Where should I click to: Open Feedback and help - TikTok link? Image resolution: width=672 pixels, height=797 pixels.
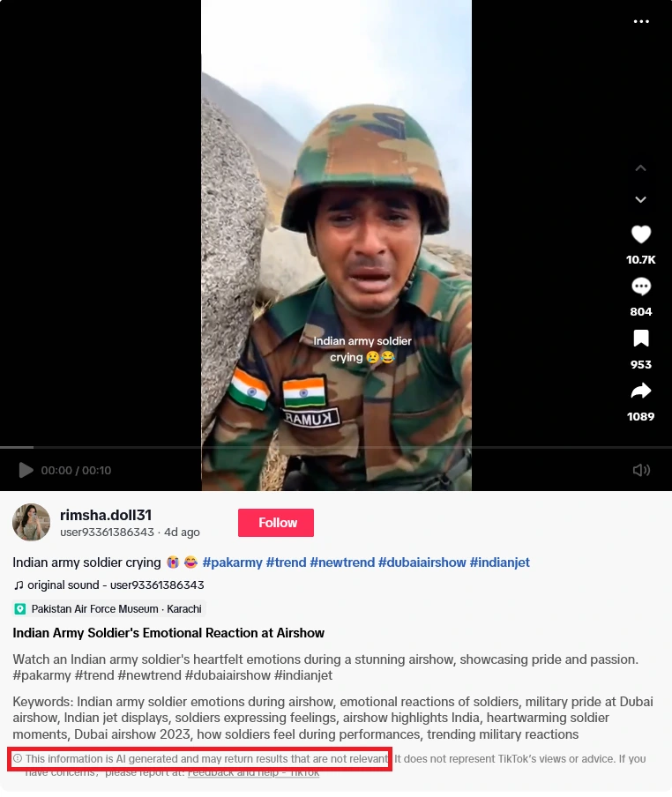point(253,772)
